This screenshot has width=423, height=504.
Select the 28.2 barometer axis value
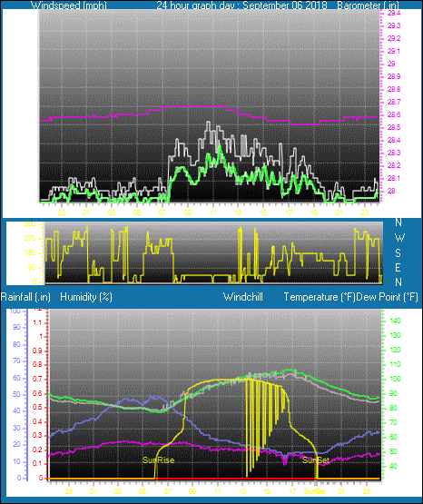point(394,165)
